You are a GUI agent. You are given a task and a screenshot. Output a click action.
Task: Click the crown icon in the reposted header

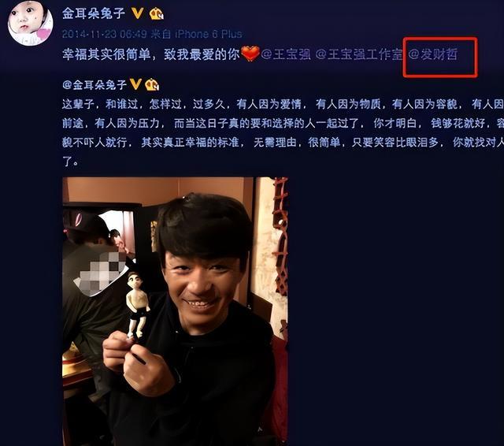click(x=152, y=84)
